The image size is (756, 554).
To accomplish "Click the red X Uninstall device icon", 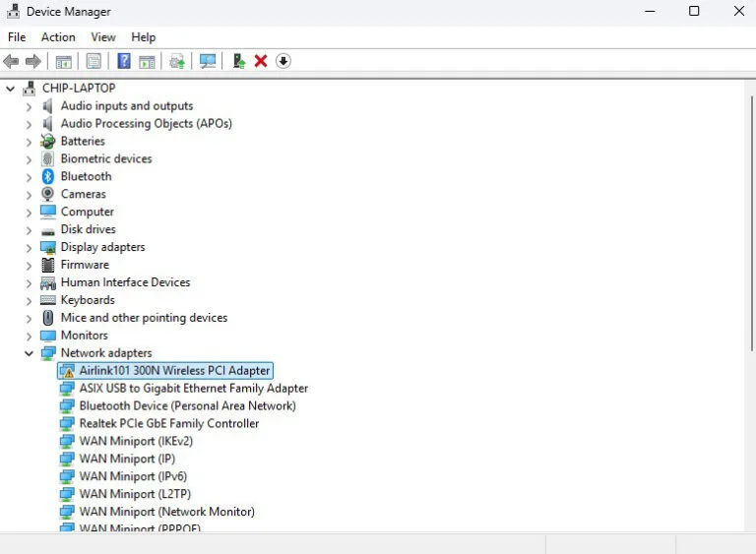I will [x=261, y=61].
